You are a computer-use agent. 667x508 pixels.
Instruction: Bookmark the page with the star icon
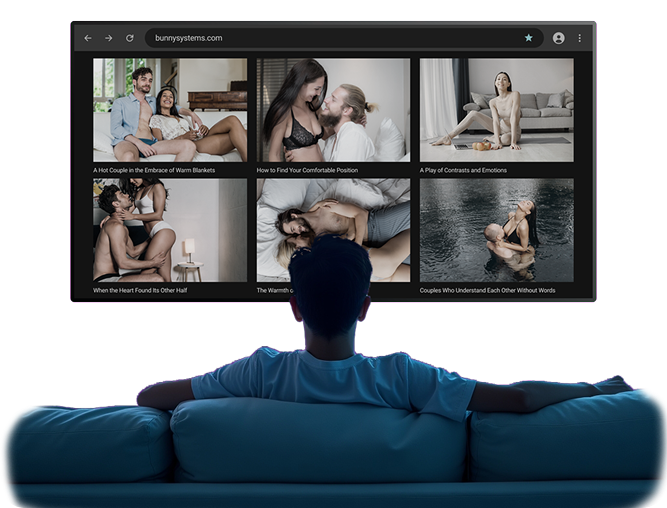(x=529, y=38)
